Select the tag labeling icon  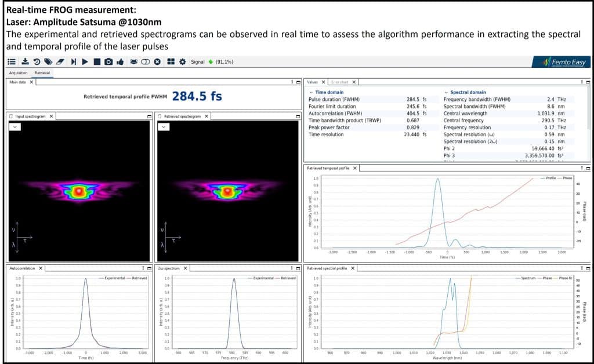49,61
